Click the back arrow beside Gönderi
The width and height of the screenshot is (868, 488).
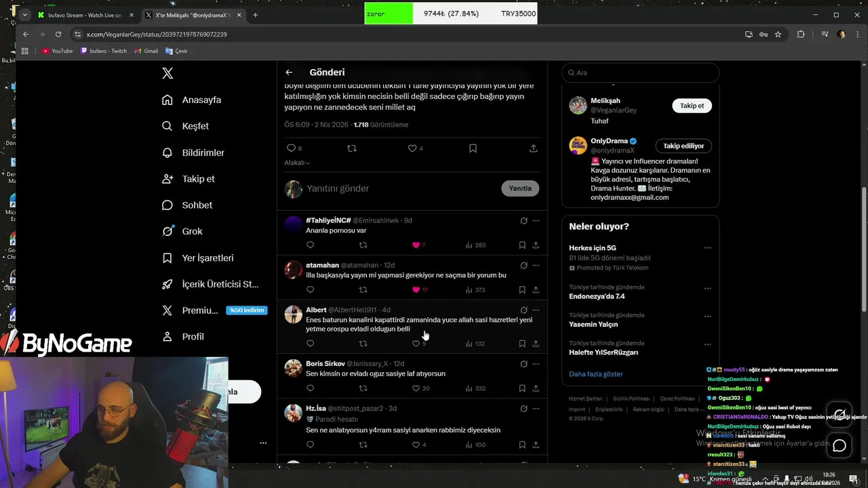(x=289, y=72)
